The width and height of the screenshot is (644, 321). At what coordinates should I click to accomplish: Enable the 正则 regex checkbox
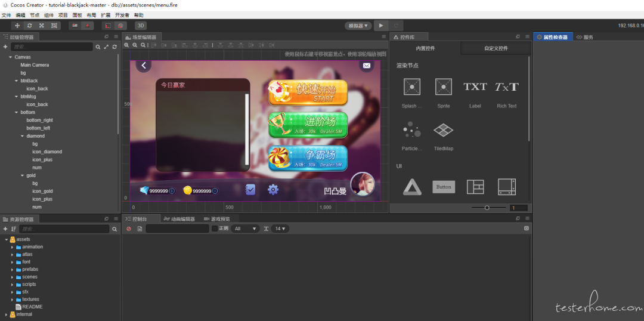point(215,229)
